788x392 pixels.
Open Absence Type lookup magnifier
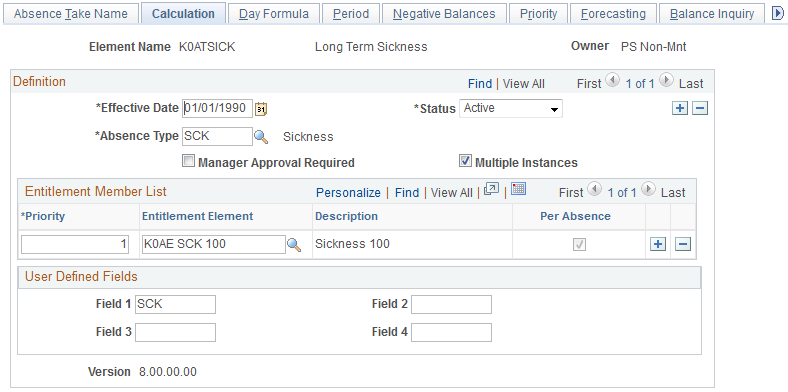[x=261, y=137]
